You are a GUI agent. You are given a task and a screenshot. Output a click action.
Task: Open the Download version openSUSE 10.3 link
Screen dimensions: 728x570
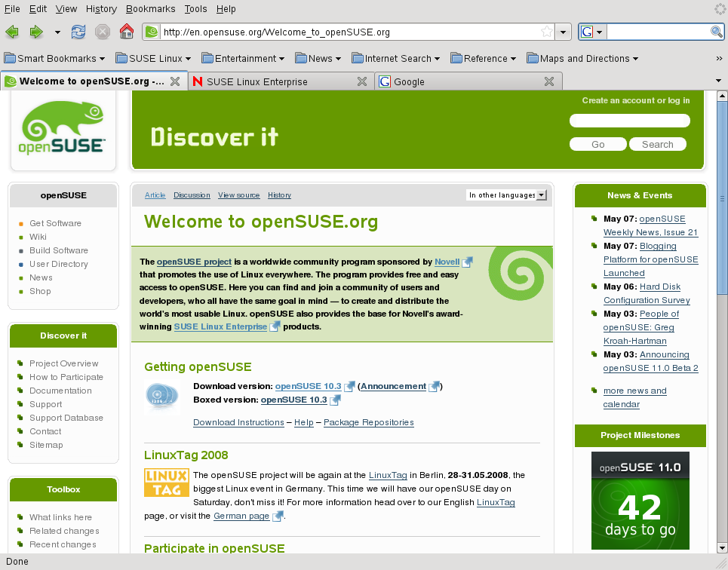tap(309, 386)
